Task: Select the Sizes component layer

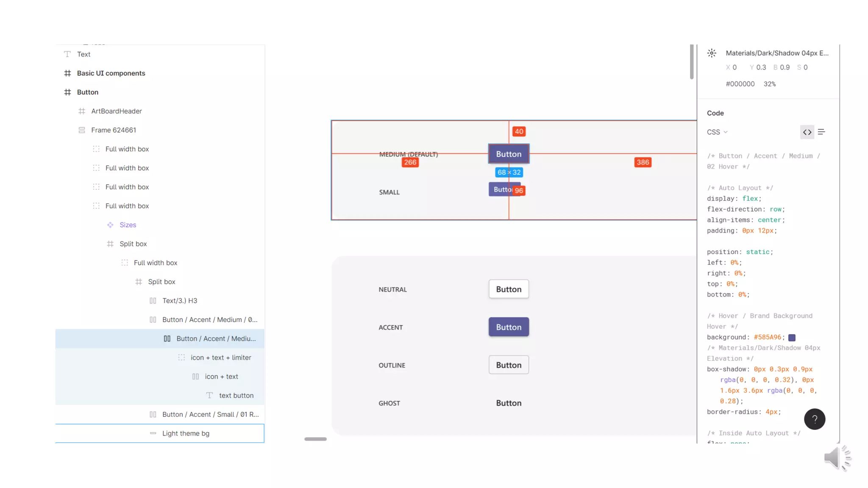Action: pos(128,225)
